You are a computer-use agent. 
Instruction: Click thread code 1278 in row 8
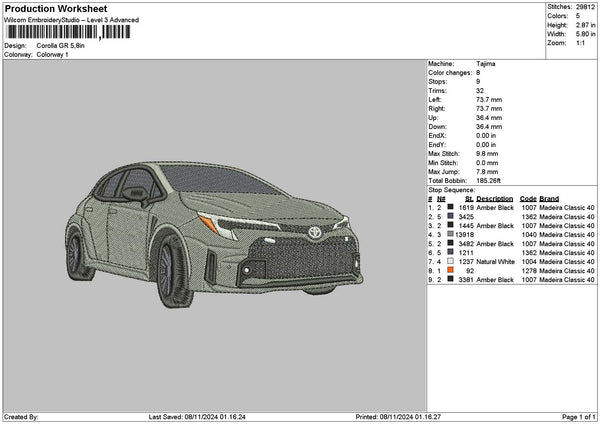[529, 271]
